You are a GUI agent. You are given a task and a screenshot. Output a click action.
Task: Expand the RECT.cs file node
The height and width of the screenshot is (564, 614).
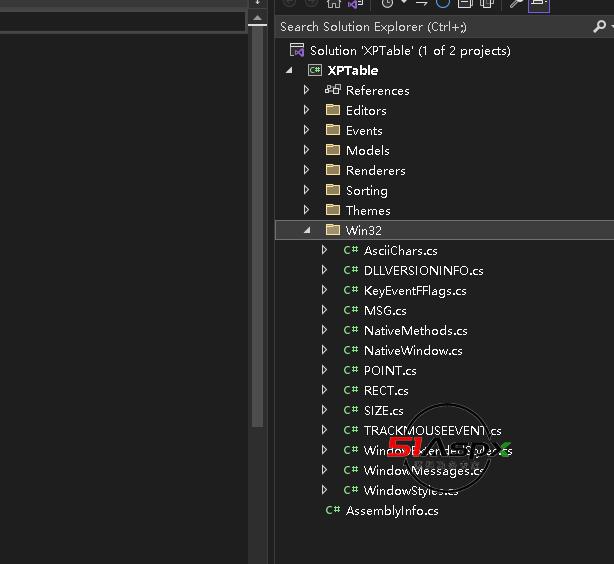click(x=324, y=390)
